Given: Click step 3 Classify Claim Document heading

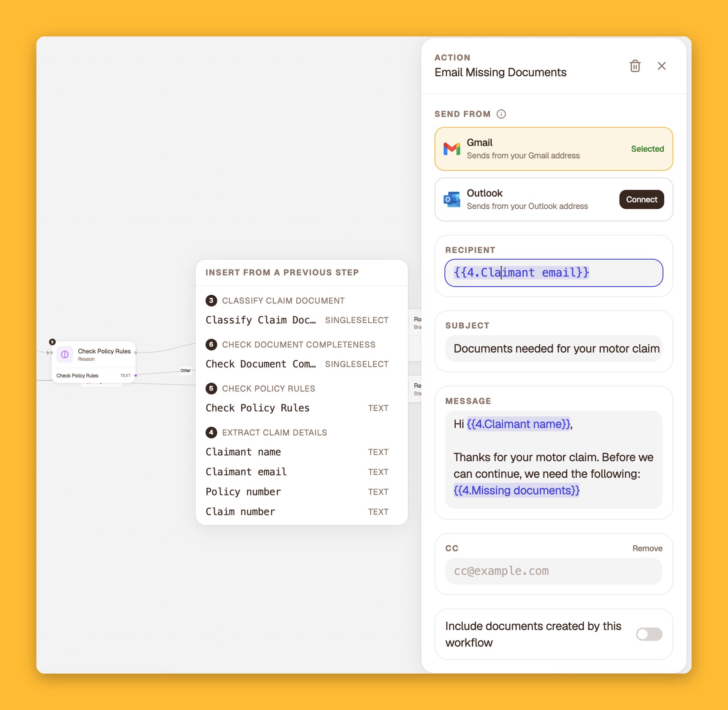Looking at the screenshot, I should coord(275,301).
